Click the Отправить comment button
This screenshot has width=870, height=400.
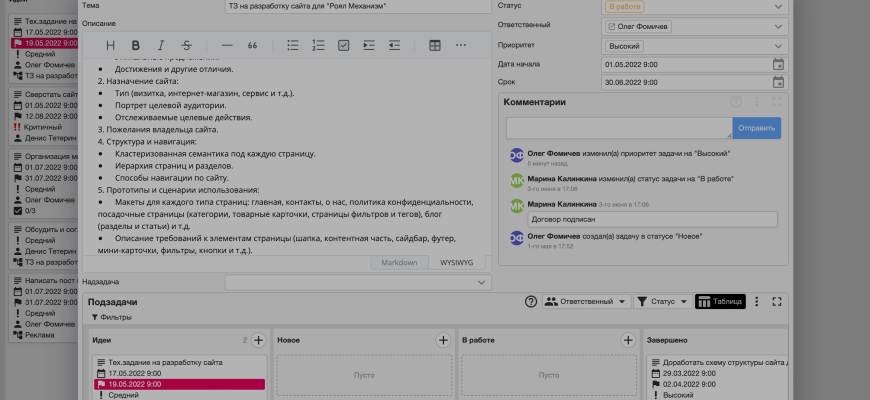pos(757,128)
